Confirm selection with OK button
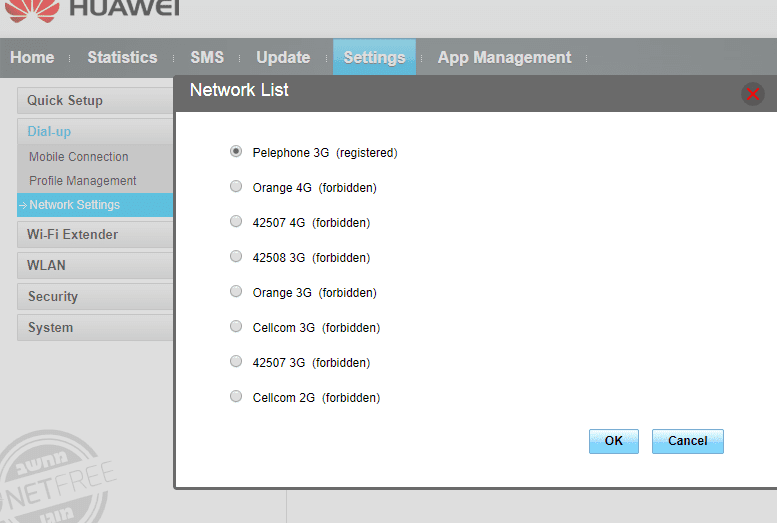 pos(613,441)
